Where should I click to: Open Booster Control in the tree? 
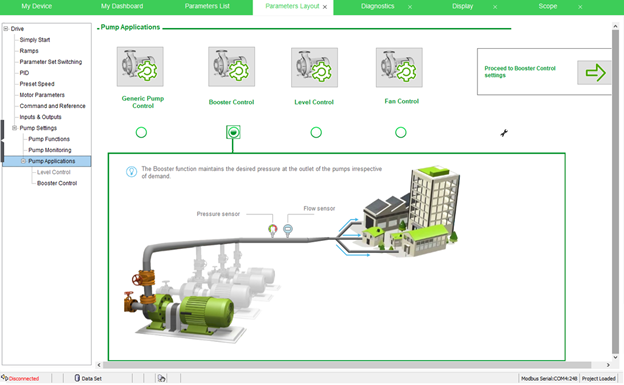click(x=57, y=183)
